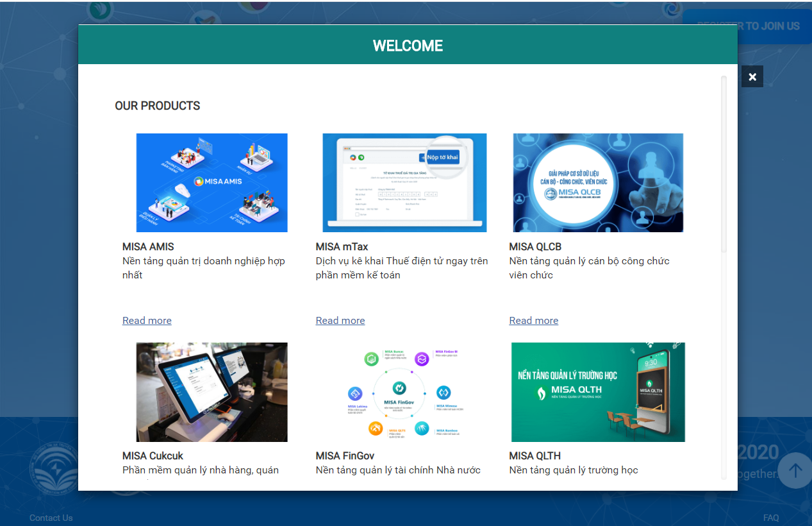This screenshot has height=526, width=812.
Task: Close the Welcome popup with X button
Action: [x=752, y=76]
